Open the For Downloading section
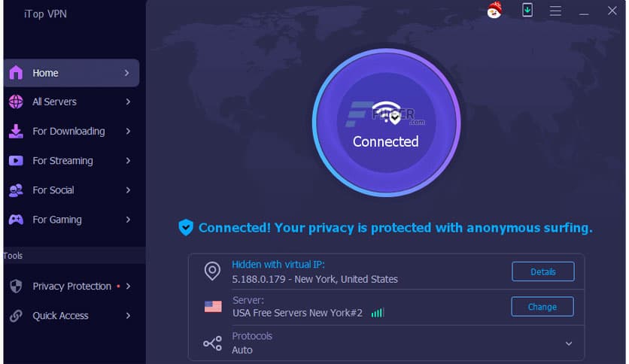 (x=68, y=132)
